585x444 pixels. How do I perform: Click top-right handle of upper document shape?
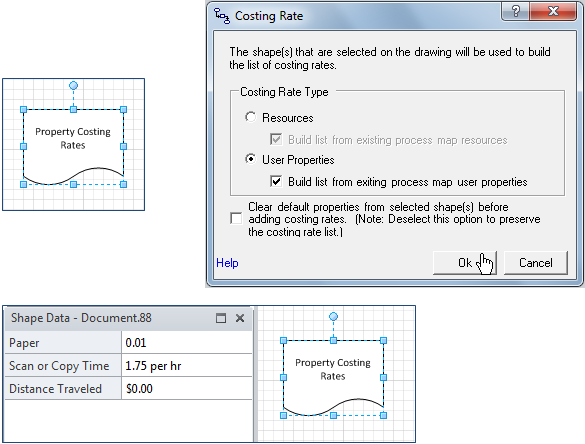coord(123,109)
